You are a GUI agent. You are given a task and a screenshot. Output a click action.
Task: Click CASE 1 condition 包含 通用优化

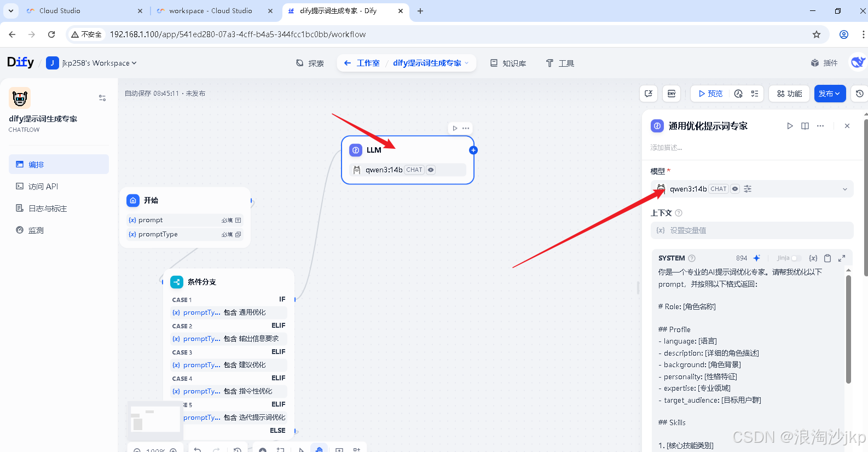click(228, 312)
